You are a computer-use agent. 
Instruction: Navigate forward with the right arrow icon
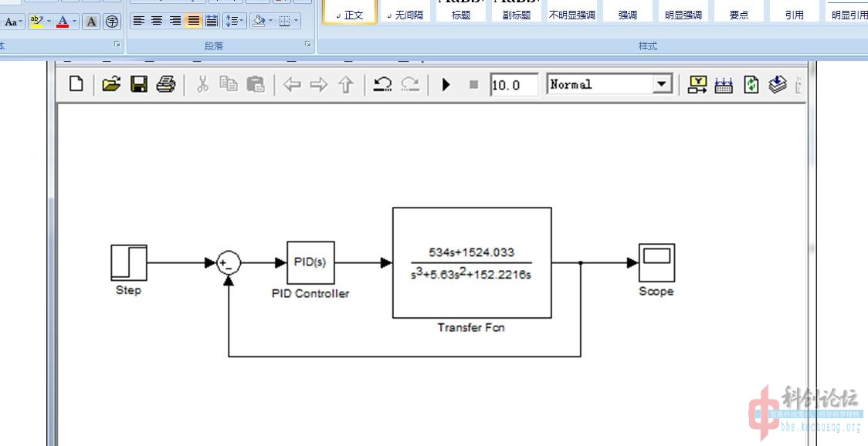(x=318, y=85)
